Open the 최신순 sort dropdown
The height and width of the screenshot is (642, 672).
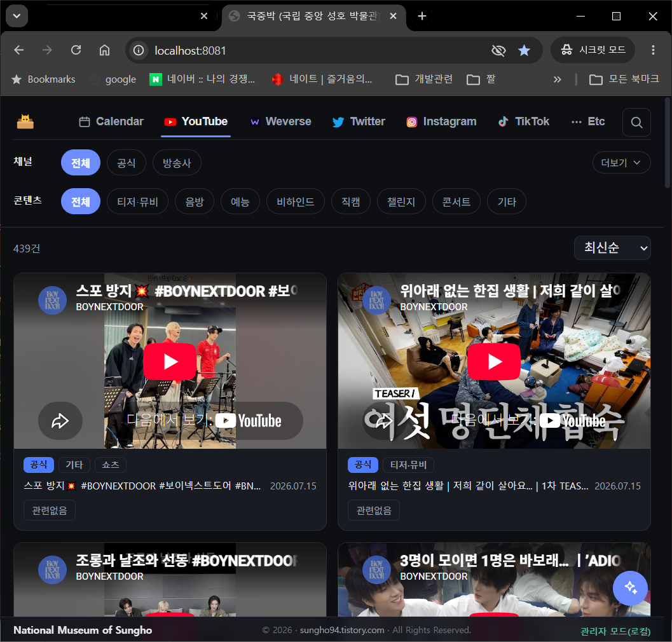pyautogui.click(x=612, y=248)
